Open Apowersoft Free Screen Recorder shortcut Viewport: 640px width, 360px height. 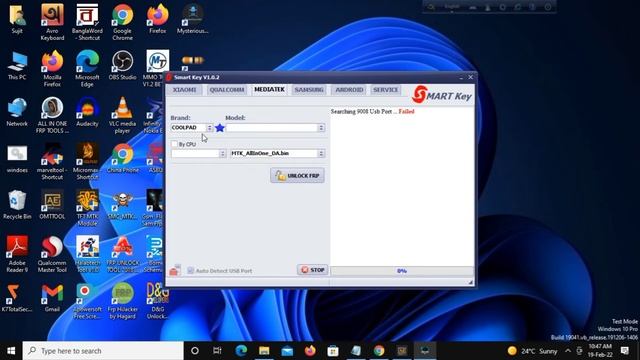[x=87, y=301]
